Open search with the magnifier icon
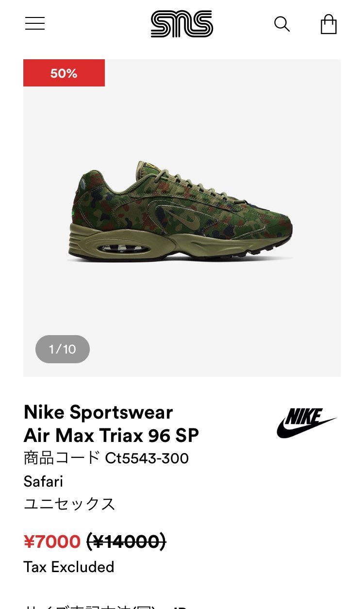This screenshot has height=609, width=364. point(282,24)
